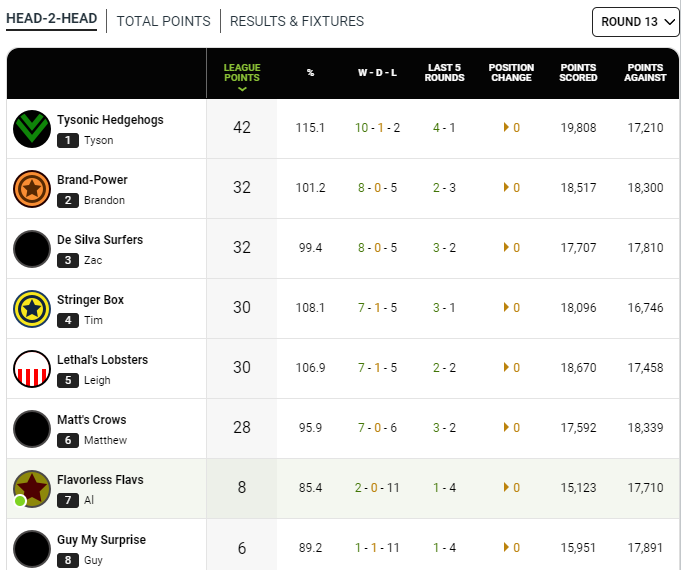Click position arrow in Lethal's Lobsters row

click(506, 367)
